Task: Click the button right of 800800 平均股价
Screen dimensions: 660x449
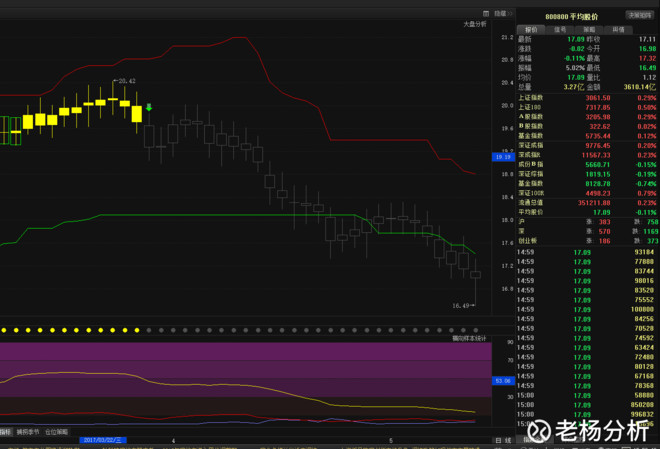Action: pyautogui.click(x=639, y=15)
